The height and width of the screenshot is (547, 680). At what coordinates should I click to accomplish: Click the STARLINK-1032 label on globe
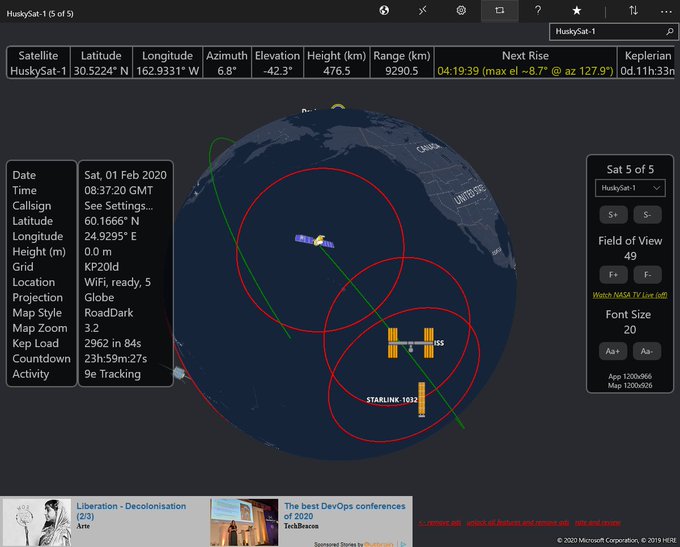(x=392, y=400)
